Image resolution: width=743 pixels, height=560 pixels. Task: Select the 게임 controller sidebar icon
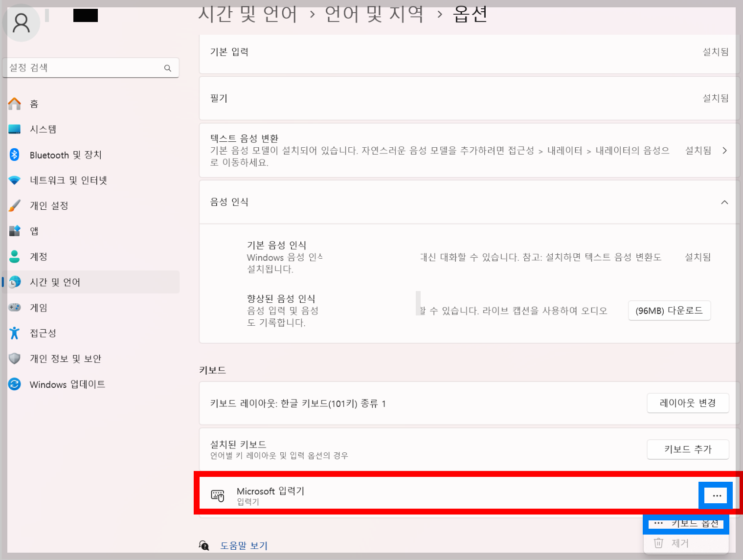click(x=15, y=307)
